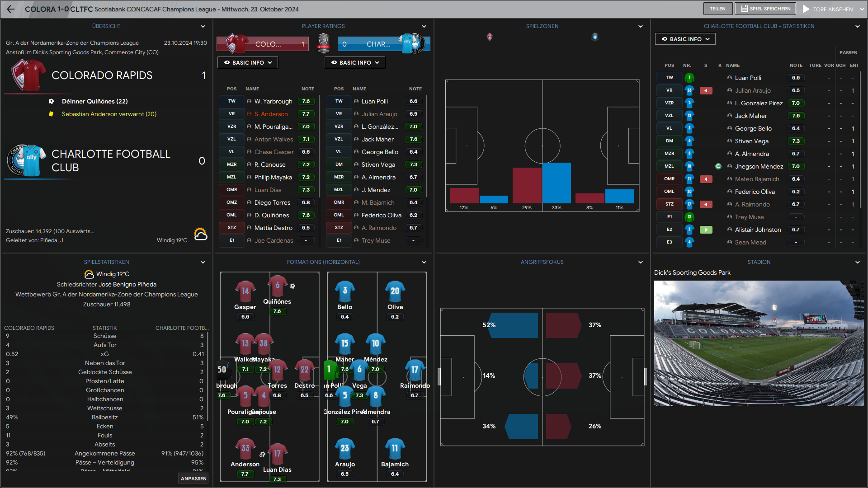The image size is (868, 488).
Task: Sort Charlotte ratings by POS column
Action: [339, 89]
